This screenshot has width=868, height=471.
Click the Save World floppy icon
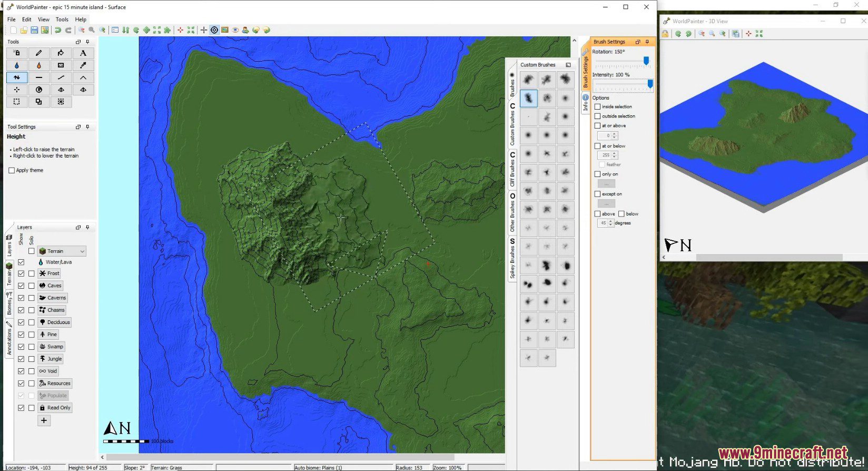coord(34,30)
